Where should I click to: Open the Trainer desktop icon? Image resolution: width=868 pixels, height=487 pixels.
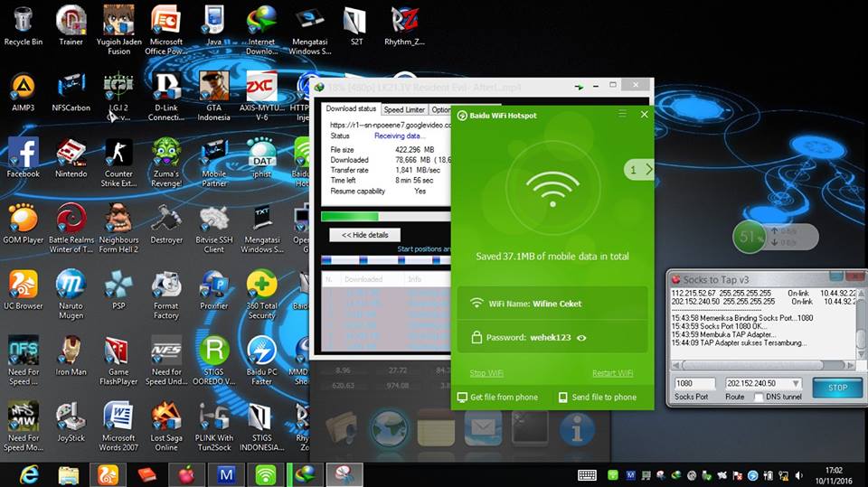tap(71, 25)
